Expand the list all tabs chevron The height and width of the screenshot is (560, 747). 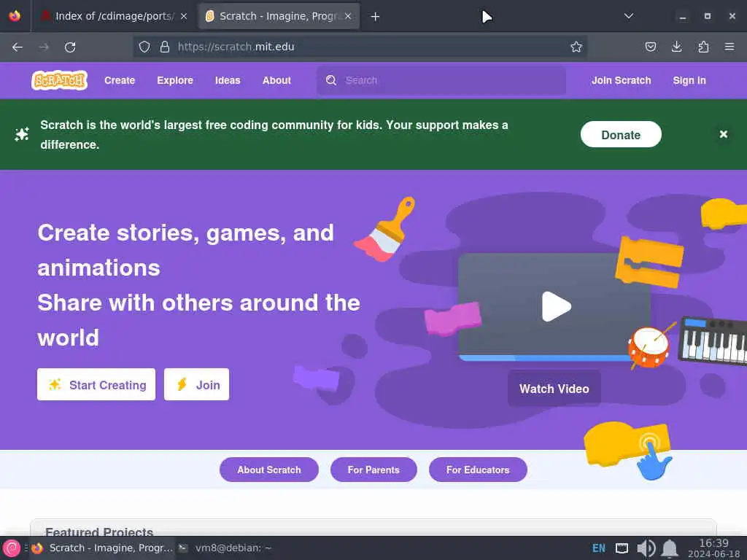pos(629,16)
